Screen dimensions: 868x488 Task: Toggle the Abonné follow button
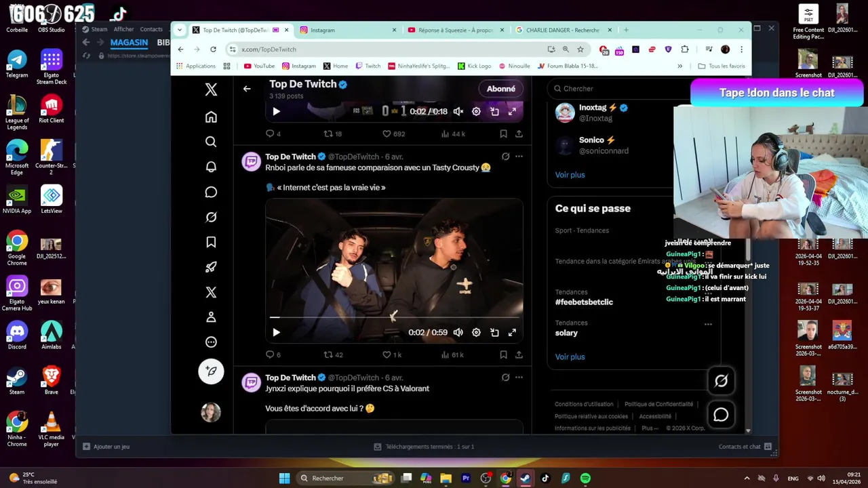[501, 89]
